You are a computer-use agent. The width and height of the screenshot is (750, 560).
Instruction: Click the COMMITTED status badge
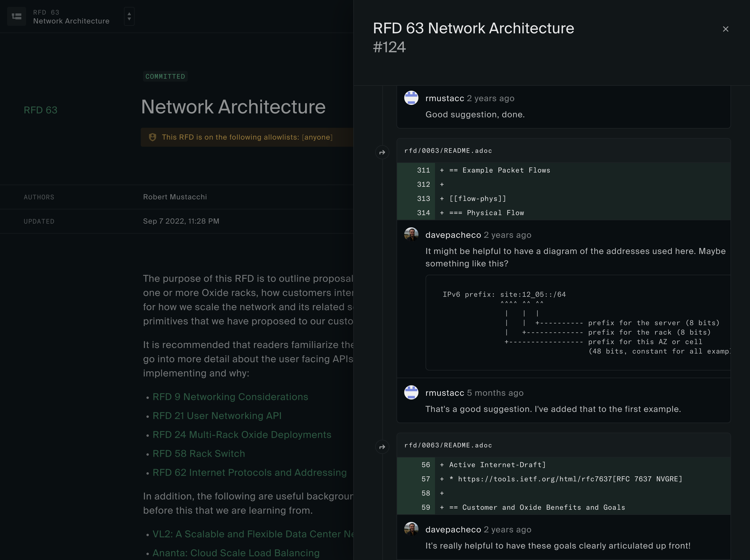[165, 76]
